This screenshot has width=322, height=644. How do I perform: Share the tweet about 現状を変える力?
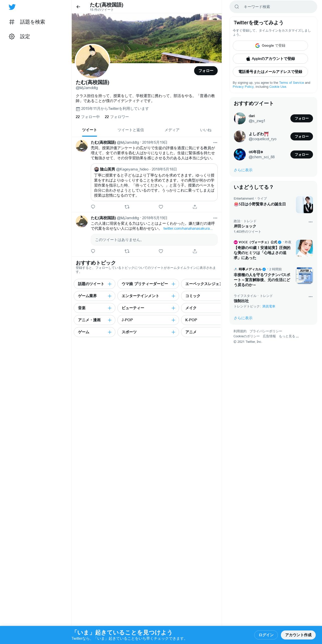tap(195, 251)
